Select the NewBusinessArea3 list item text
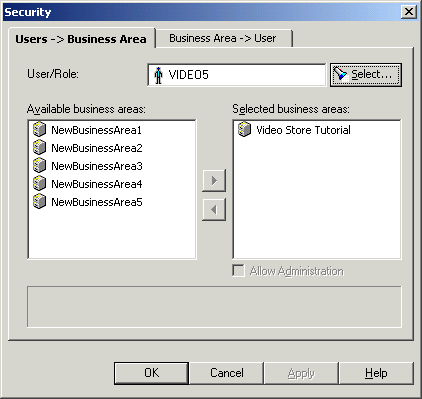Viewport: 422px width, 399px height. tap(97, 166)
